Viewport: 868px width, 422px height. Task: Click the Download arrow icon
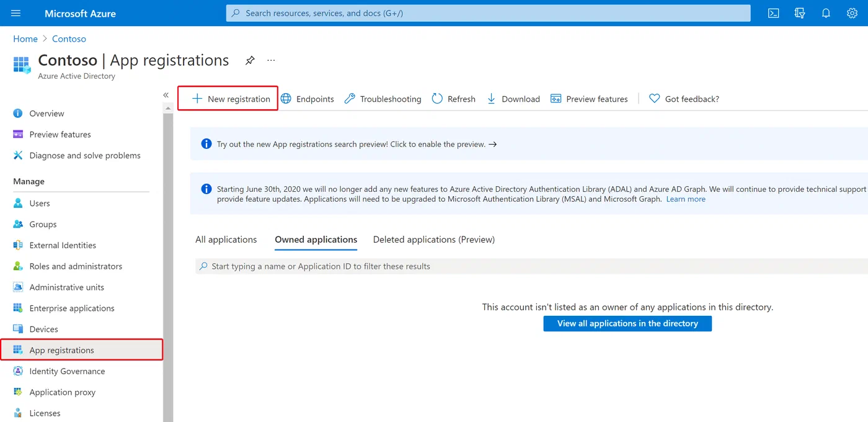tap(491, 99)
